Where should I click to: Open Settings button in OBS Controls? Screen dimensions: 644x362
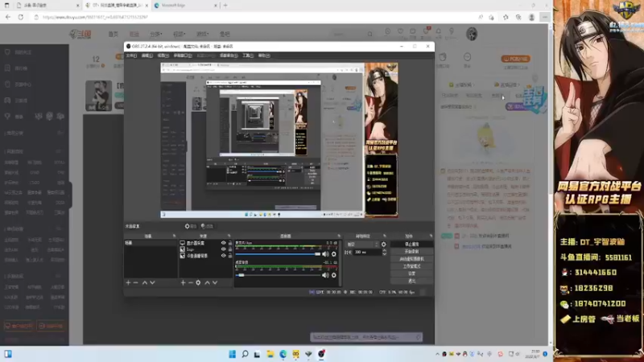coord(412,274)
